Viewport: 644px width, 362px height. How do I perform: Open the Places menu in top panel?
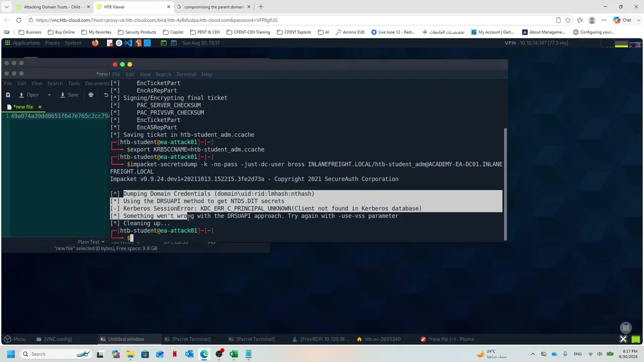point(52,43)
